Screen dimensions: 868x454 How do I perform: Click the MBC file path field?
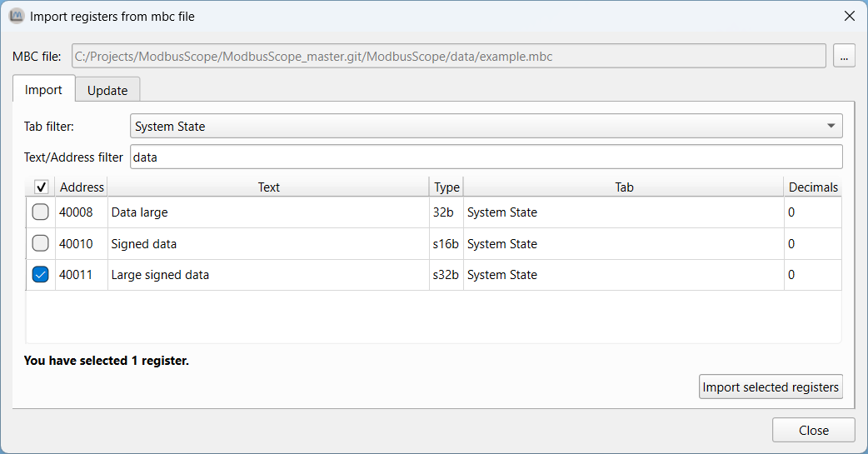448,57
